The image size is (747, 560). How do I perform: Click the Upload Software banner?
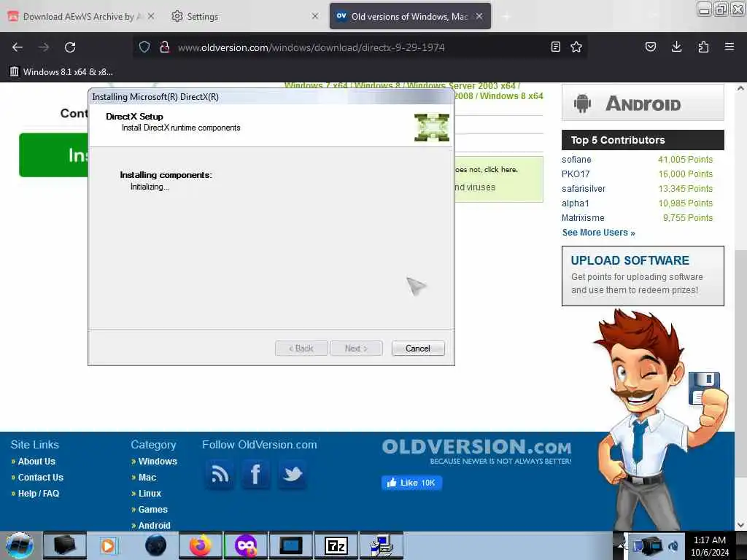pyautogui.click(x=643, y=276)
